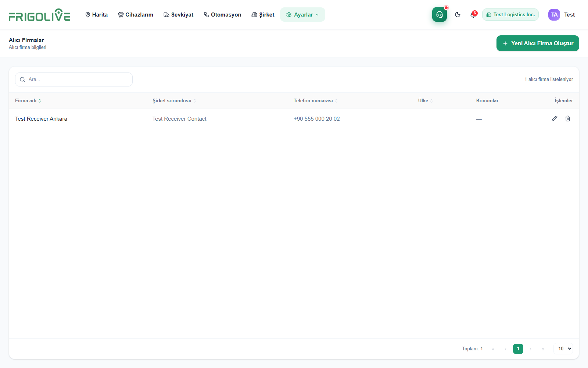The height and width of the screenshot is (368, 588).
Task: Expand the Ayarlar settings dropdown
Action: [302, 15]
